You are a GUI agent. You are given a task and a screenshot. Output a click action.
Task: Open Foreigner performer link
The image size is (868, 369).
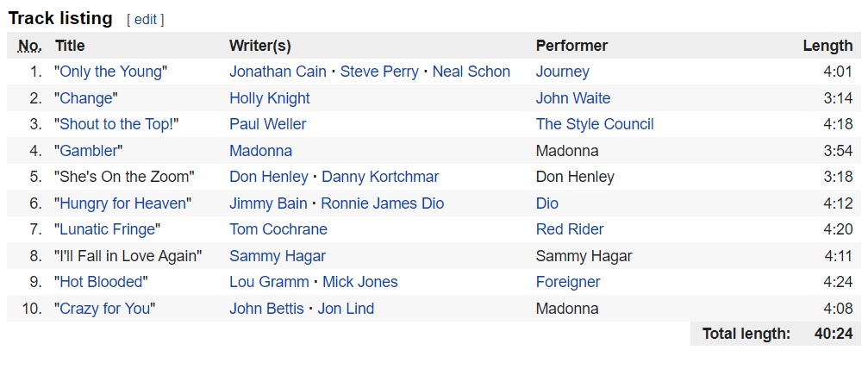coord(567,282)
